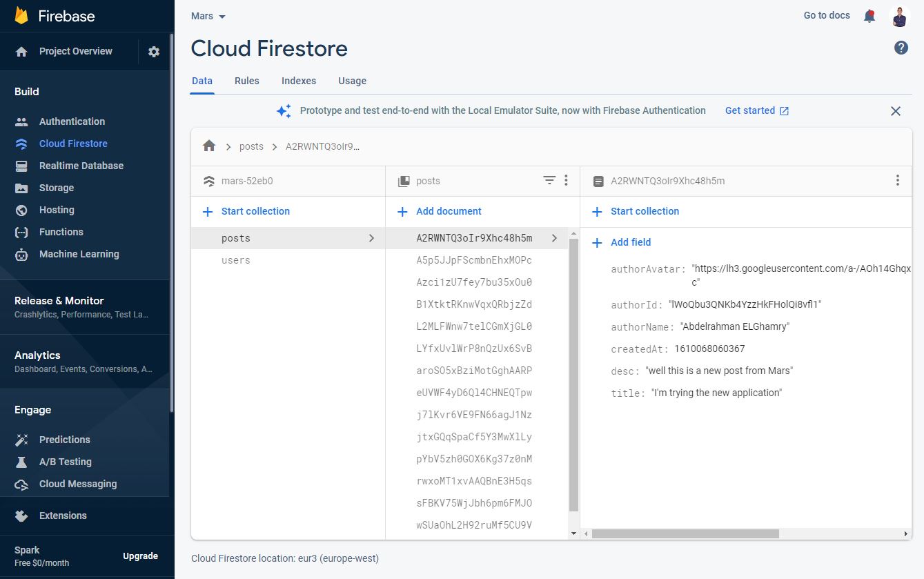
Task: Click the Upgrade plan button
Action: [141, 556]
